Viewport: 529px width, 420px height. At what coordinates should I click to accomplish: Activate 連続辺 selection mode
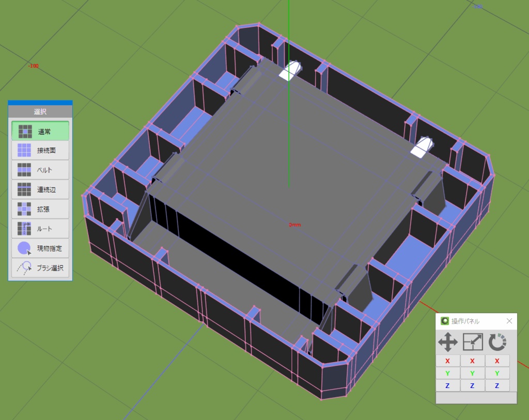(x=40, y=190)
